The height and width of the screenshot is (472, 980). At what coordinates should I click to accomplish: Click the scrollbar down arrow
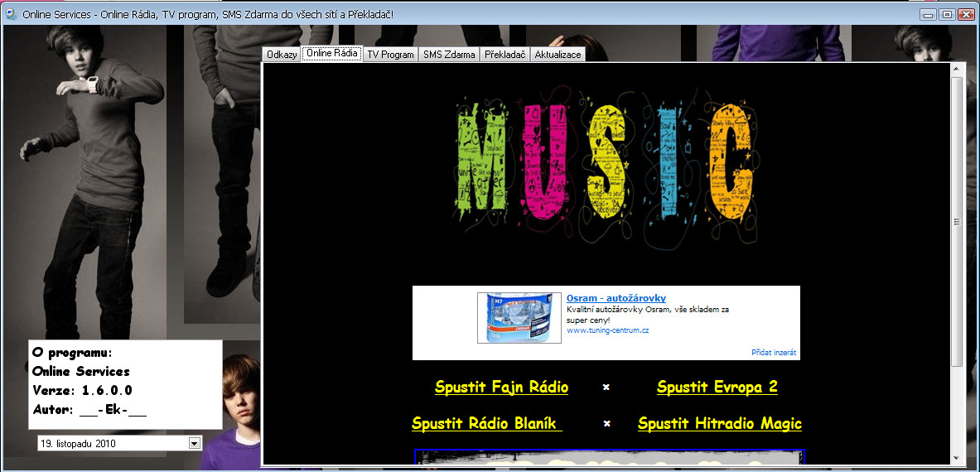coord(956,458)
